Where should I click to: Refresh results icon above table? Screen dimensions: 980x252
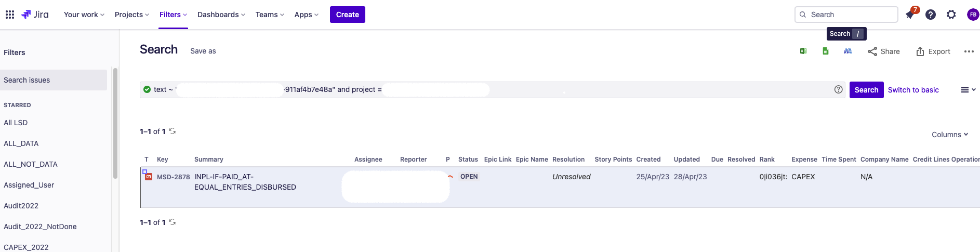click(173, 131)
